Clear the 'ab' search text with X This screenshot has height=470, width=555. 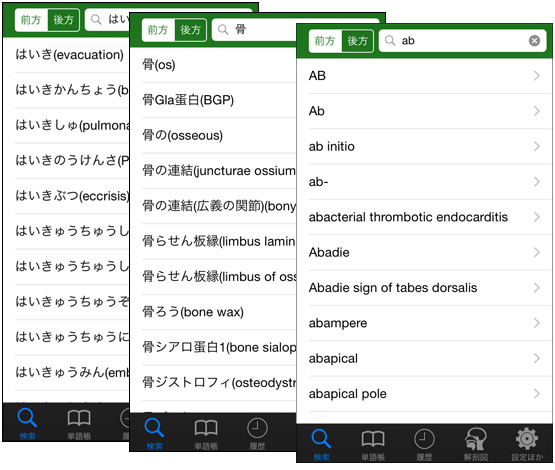point(534,41)
